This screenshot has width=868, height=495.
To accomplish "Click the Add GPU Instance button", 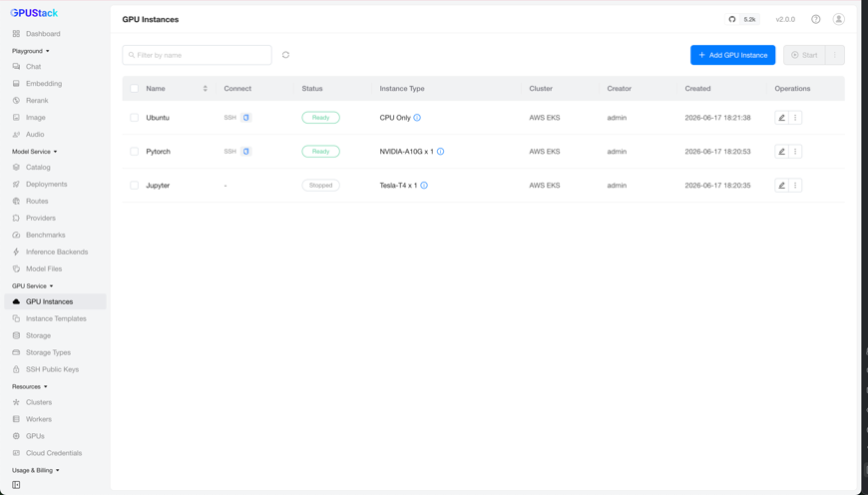I will point(732,55).
